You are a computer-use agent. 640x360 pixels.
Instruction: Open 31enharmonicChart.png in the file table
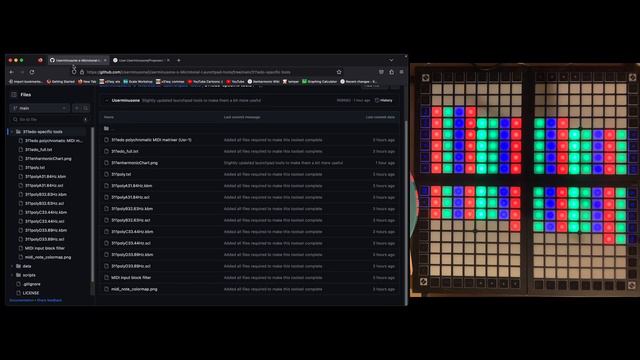134,163
